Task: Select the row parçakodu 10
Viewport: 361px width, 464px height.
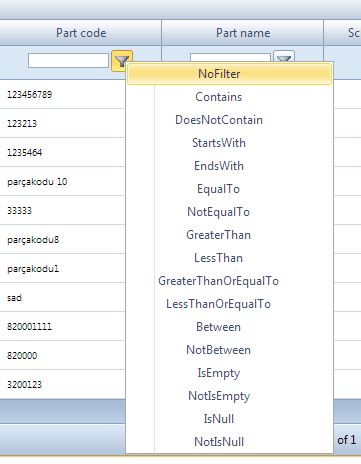Action: click(63, 181)
